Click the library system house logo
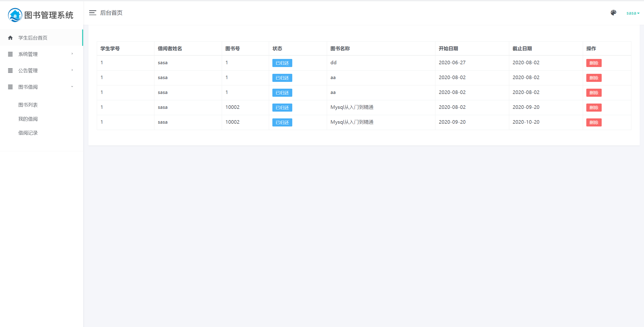This screenshot has width=644, height=327. 15,15
